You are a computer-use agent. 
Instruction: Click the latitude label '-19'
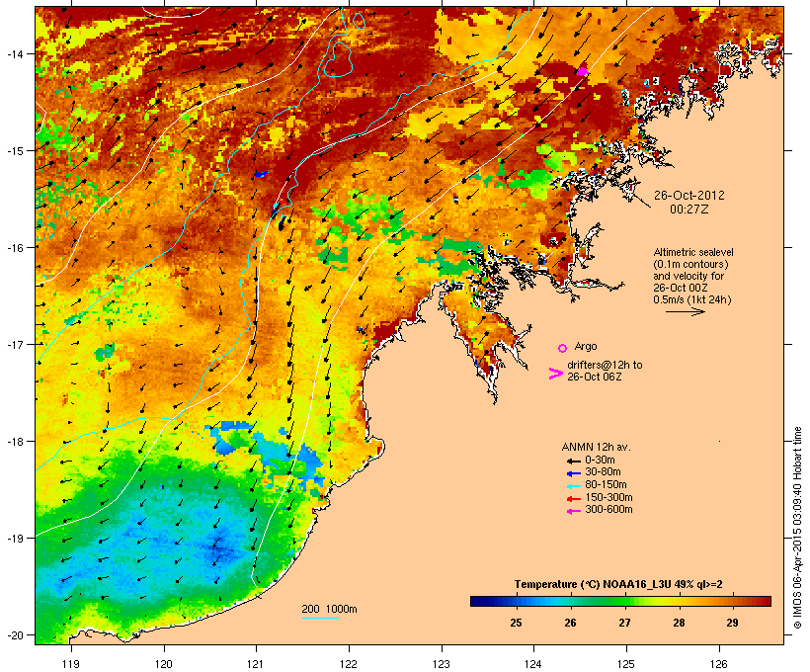click(x=14, y=539)
